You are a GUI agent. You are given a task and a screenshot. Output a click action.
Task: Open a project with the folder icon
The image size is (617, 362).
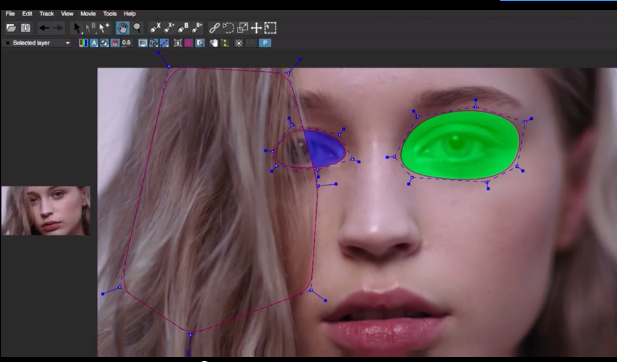[11, 28]
